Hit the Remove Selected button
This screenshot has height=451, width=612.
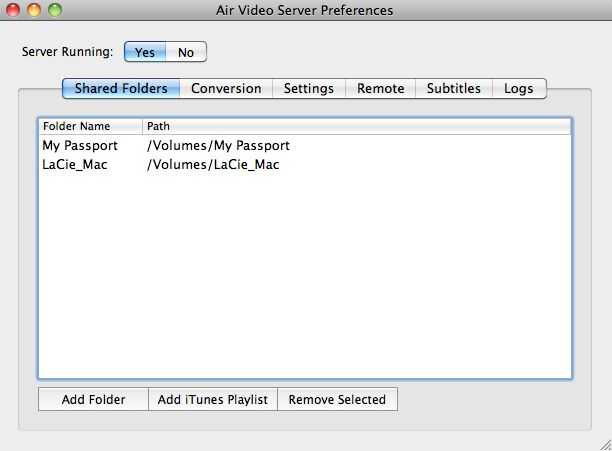click(337, 399)
